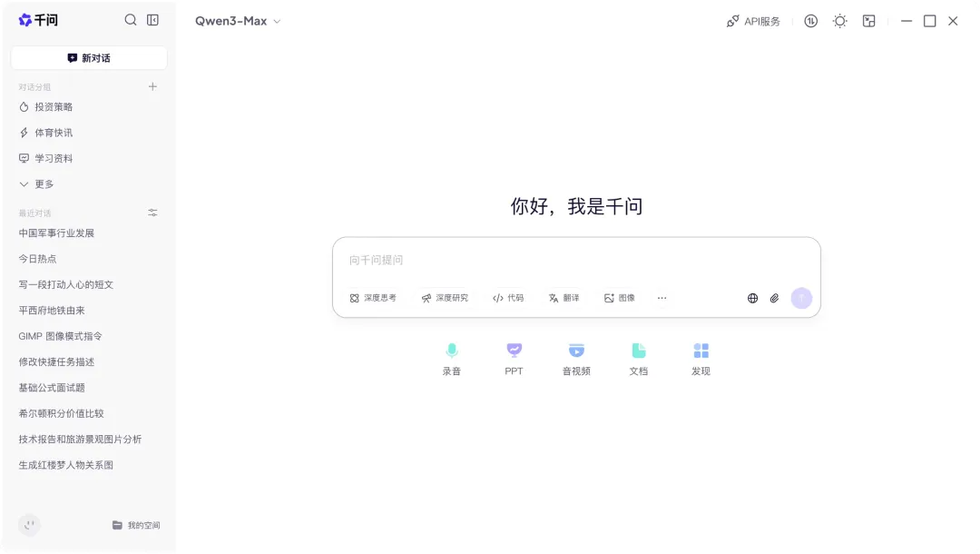The image size is (980, 554).
Task: Minimize the Qianwen window
Action: [906, 21]
